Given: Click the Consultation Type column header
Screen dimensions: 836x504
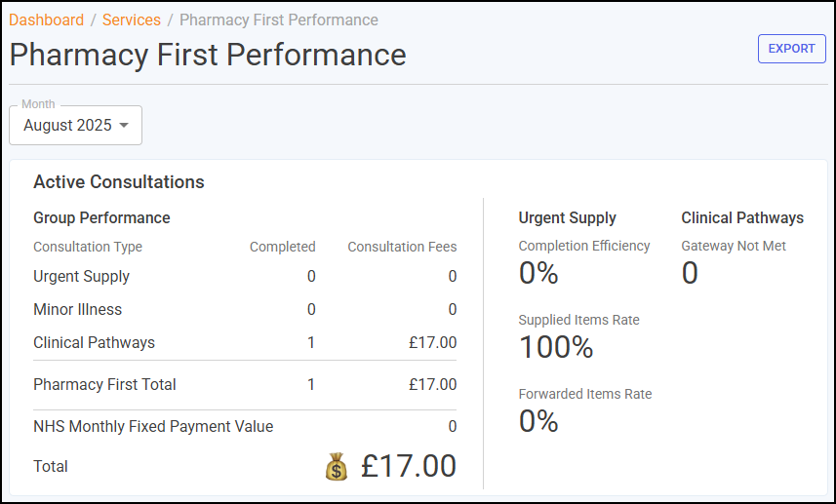Looking at the screenshot, I should [x=88, y=247].
